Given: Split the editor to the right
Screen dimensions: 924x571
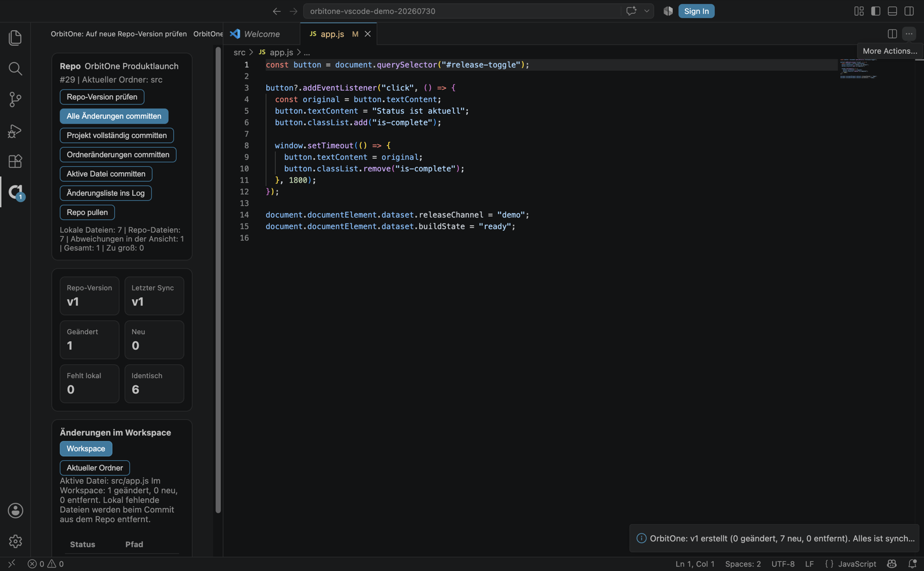Looking at the screenshot, I should 892,33.
